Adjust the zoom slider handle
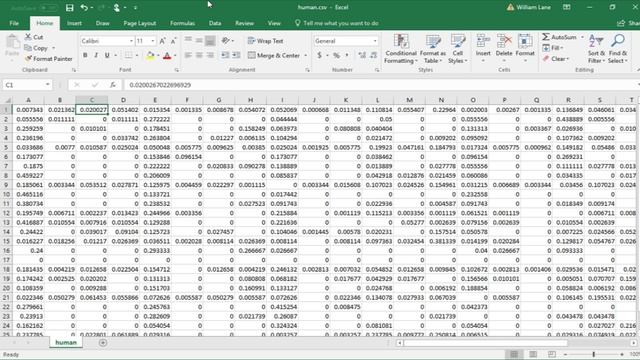This screenshot has width=640, height=360. (x=593, y=354)
